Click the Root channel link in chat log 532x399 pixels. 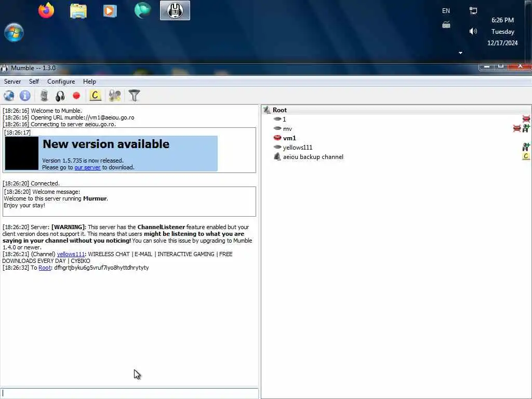click(x=45, y=268)
